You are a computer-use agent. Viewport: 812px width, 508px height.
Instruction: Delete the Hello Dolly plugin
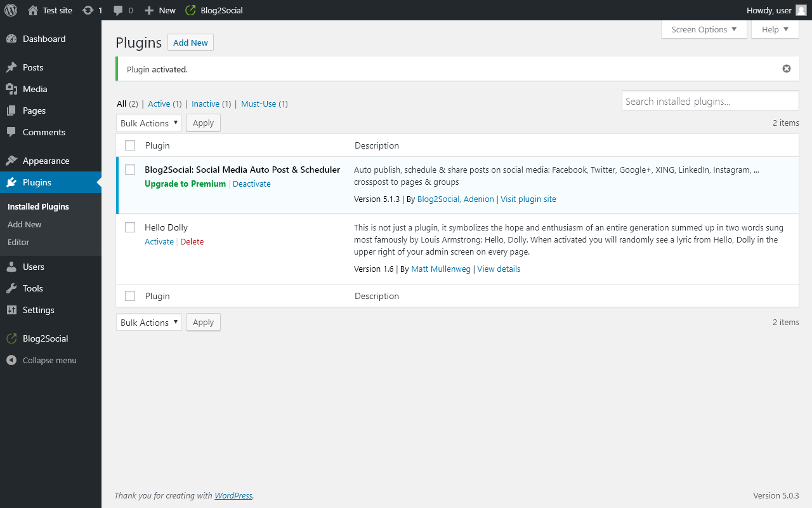click(x=192, y=241)
